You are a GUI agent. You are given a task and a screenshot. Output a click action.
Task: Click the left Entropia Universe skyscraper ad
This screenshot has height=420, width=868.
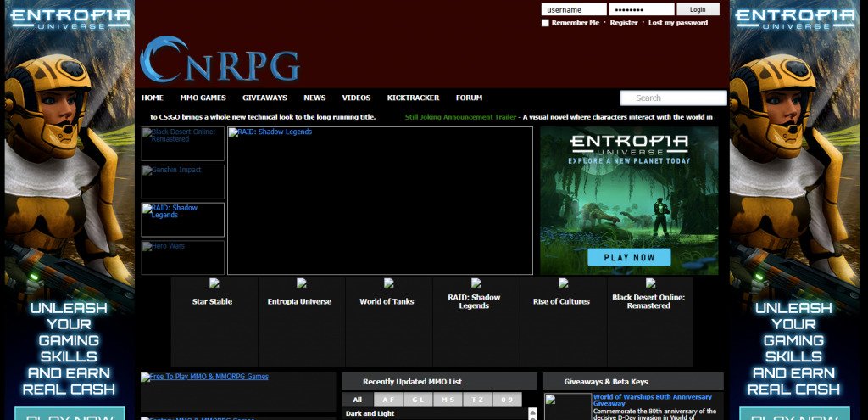pyautogui.click(x=70, y=210)
